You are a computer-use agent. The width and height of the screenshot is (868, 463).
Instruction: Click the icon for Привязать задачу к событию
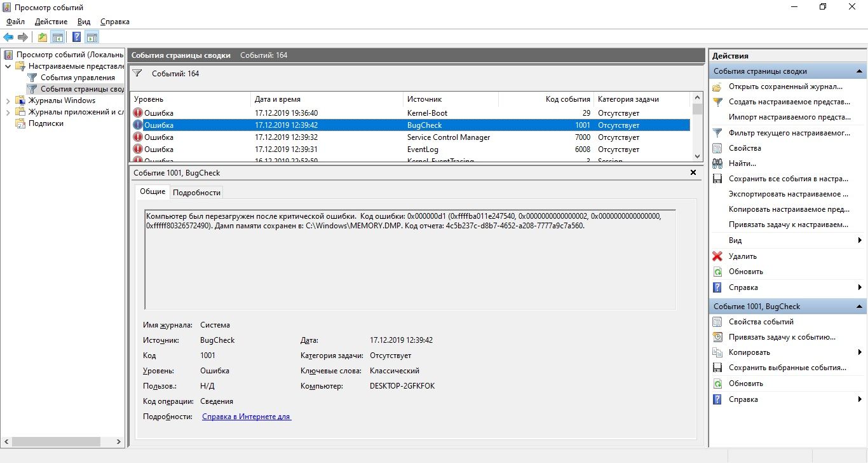(717, 337)
